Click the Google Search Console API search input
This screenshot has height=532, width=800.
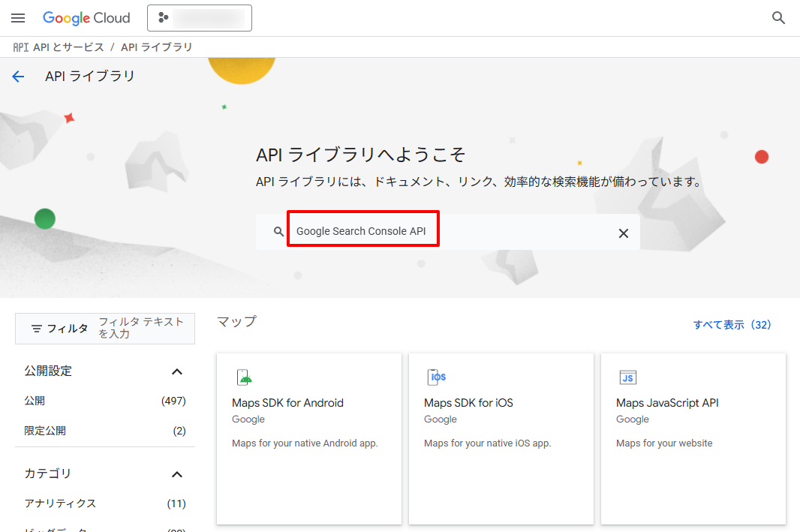pos(450,232)
